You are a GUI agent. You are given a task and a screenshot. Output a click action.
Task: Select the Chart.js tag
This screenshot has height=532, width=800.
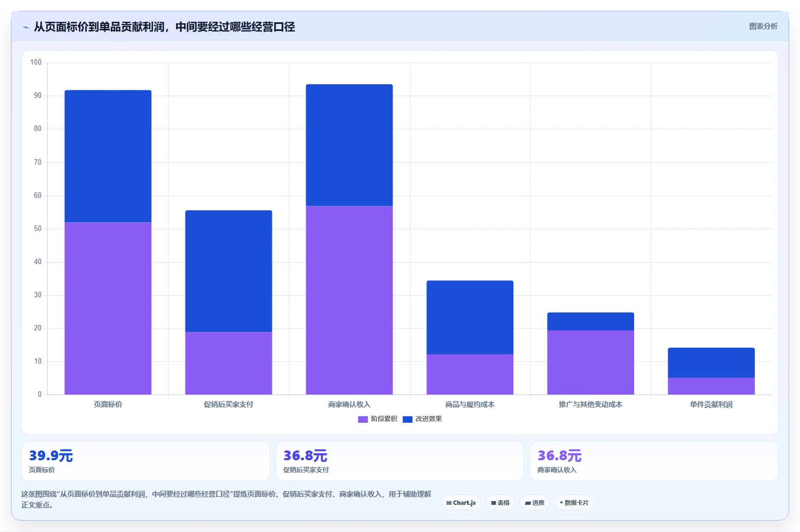click(461, 503)
